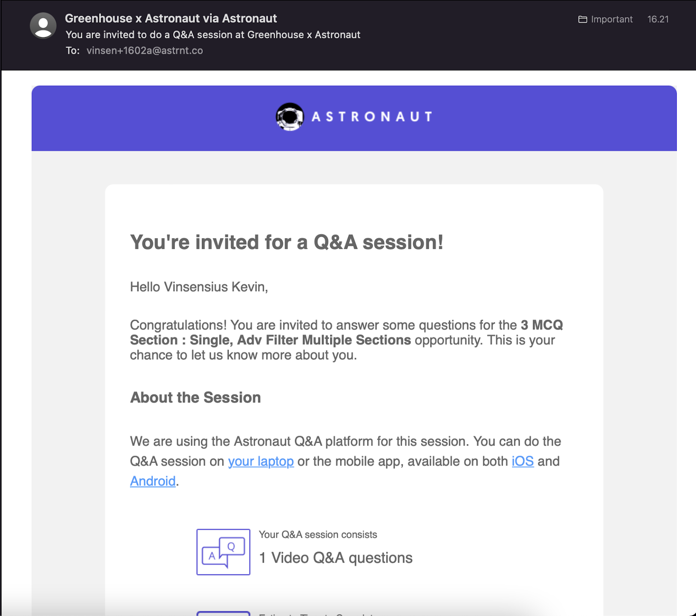
Task: Click '1 Video Q&A questions' text
Action: click(336, 558)
